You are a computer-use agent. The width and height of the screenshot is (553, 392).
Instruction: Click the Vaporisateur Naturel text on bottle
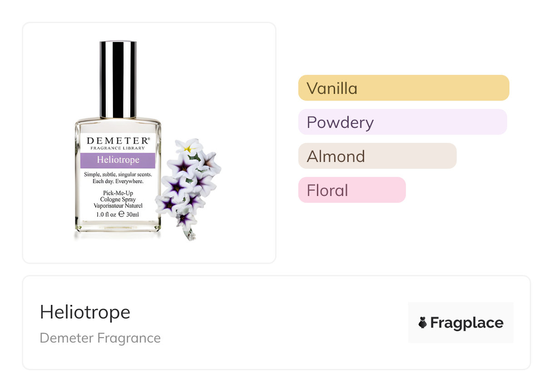tap(118, 206)
